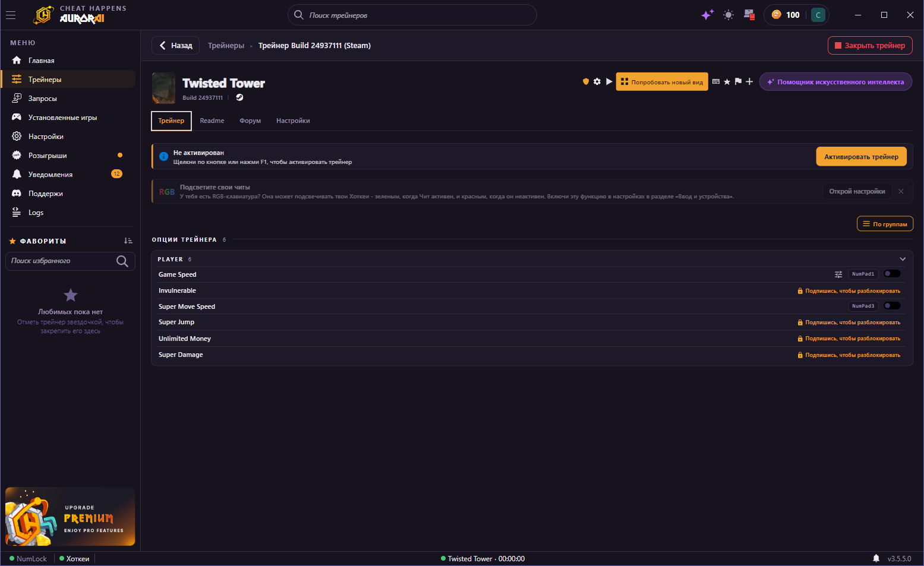Open the trainer Настройки tab
The width and height of the screenshot is (924, 566).
pos(293,121)
